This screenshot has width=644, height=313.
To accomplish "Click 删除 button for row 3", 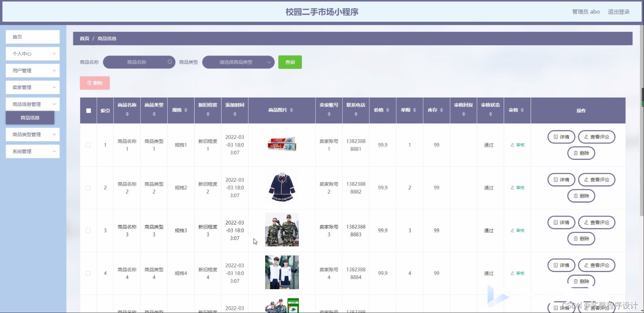I will click(581, 239).
